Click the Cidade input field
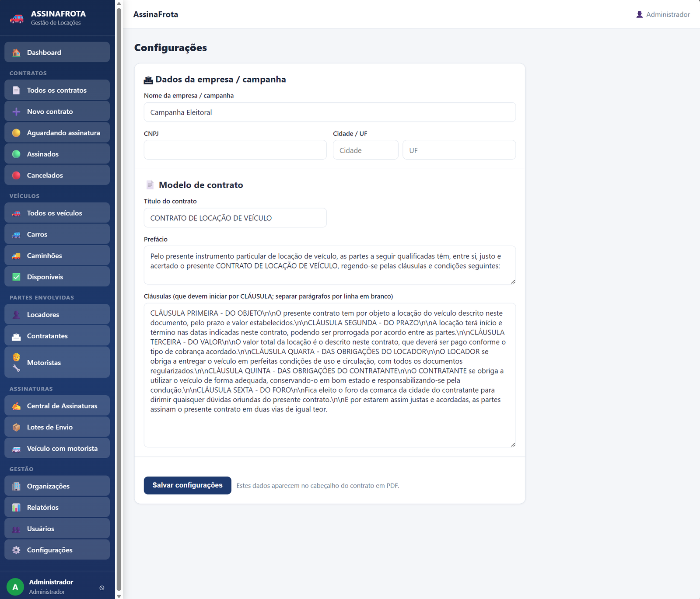The width and height of the screenshot is (700, 599). tap(366, 150)
